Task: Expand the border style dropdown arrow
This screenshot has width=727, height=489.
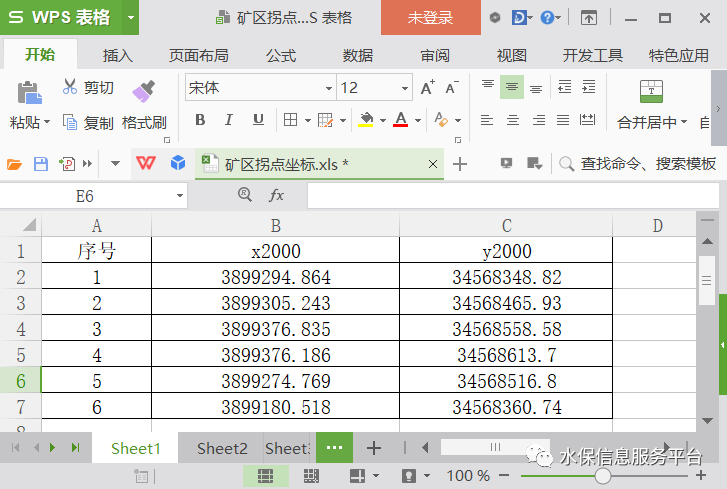Action: pos(308,121)
